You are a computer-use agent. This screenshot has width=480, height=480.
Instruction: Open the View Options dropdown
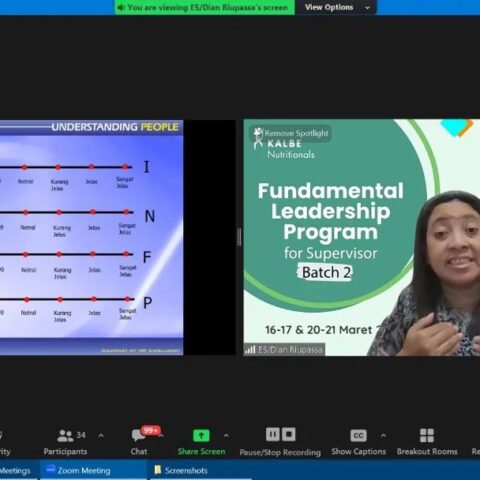337,7
